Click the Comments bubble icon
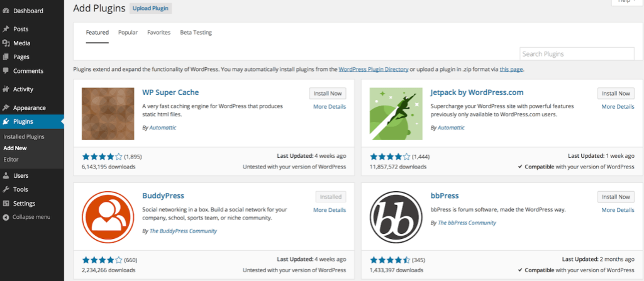The height and width of the screenshot is (281, 644). (6, 70)
